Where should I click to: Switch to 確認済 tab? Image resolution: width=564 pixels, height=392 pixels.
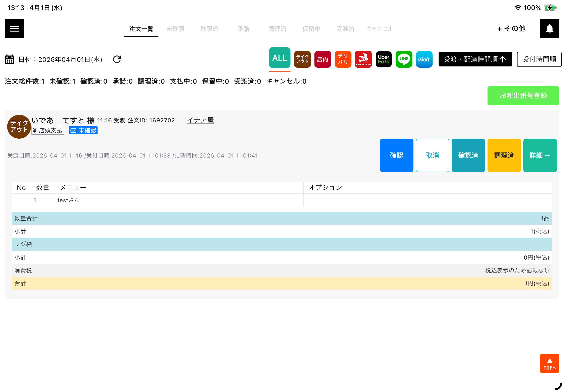point(209,29)
